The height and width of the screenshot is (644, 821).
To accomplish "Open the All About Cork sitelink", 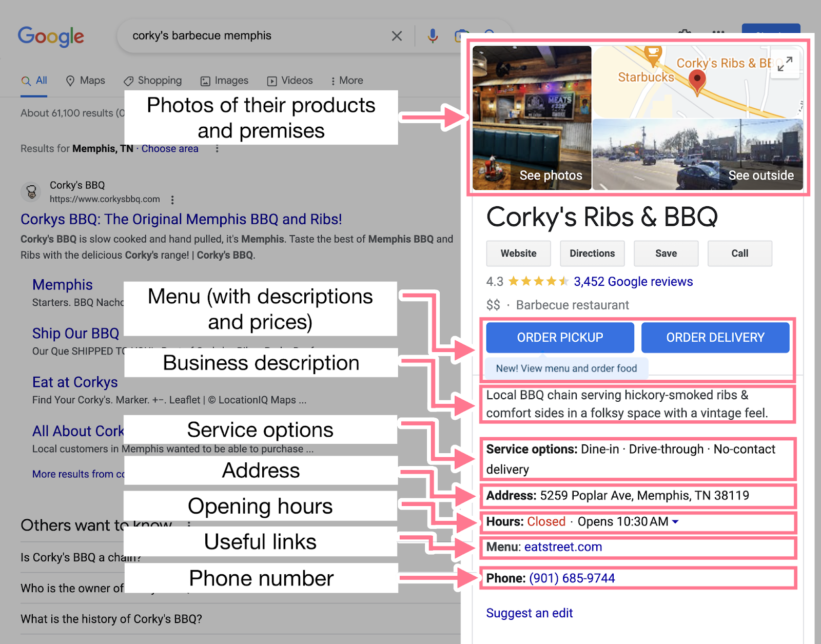I will [x=78, y=431].
